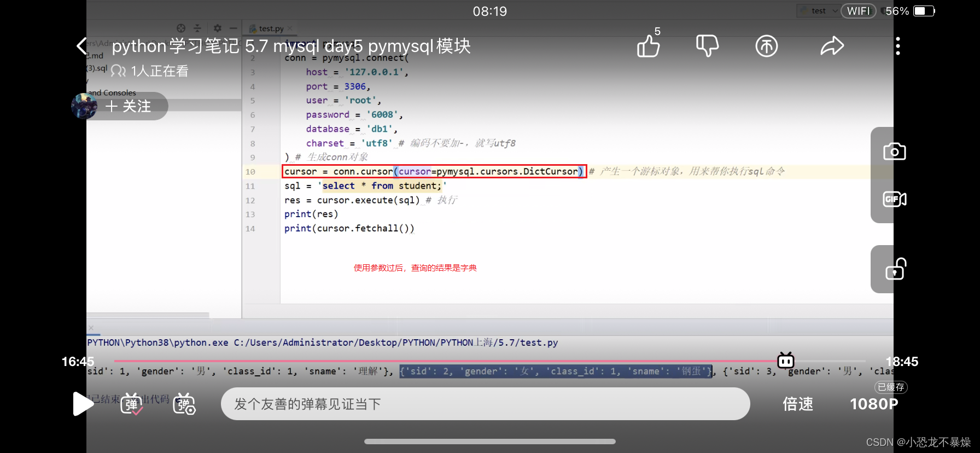Click the WIFI status indicator

[859, 11]
